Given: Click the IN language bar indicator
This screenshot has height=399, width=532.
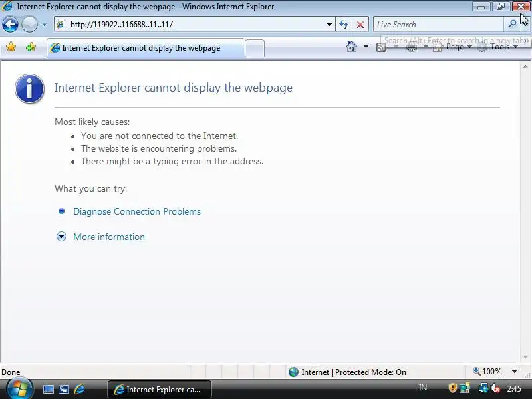Looking at the screenshot, I should pos(423,388).
